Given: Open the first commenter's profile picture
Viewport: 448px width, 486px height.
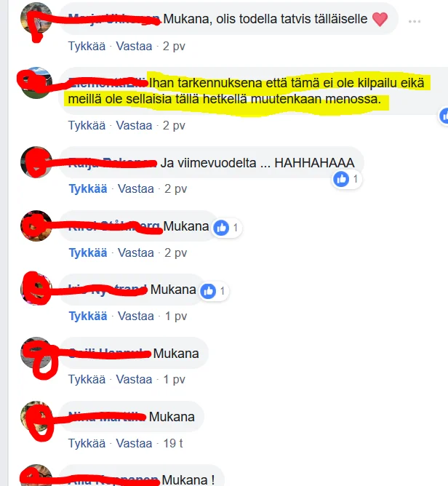Looking at the screenshot, I should tap(36, 18).
